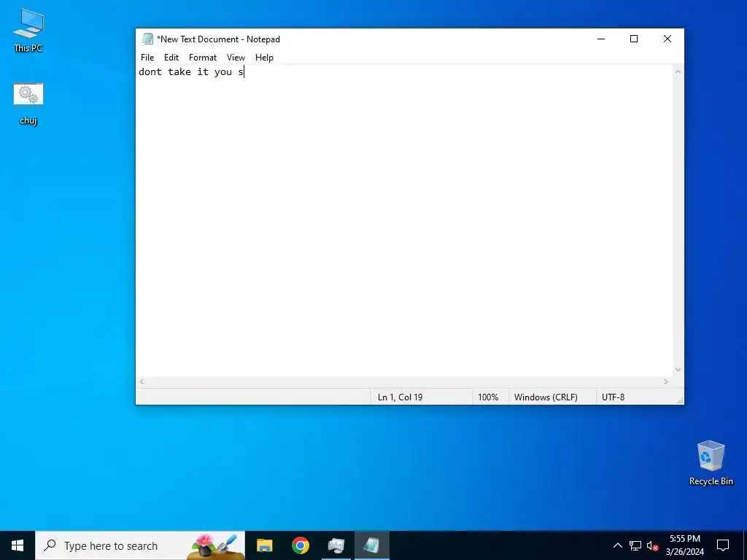
Task: Click the muted volume tray icon
Action: pos(652,545)
